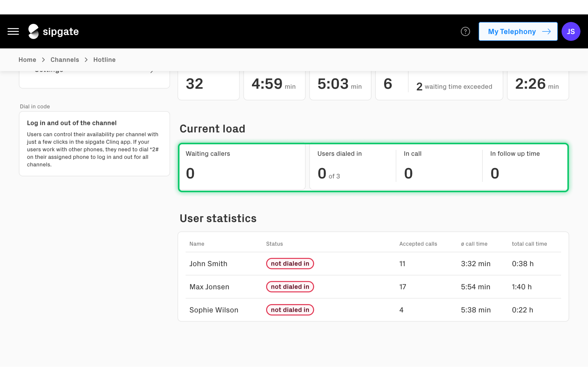Click John Smith's not dialed in badge
588x370 pixels.
[x=290, y=264]
